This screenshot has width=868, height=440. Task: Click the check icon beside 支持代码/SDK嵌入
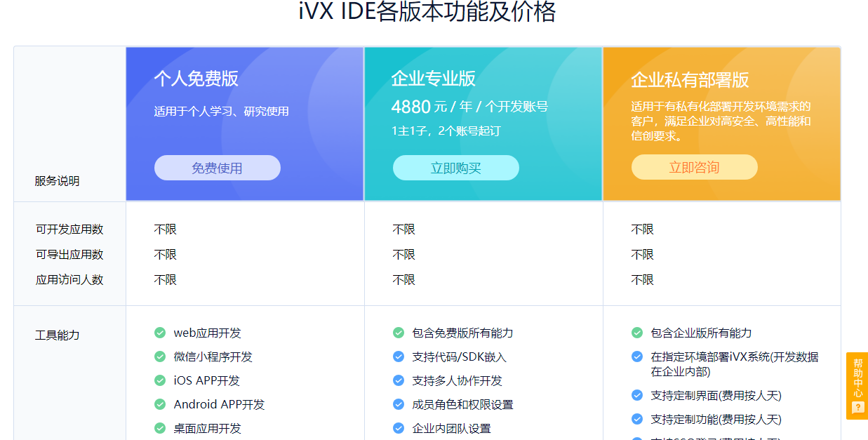point(399,356)
